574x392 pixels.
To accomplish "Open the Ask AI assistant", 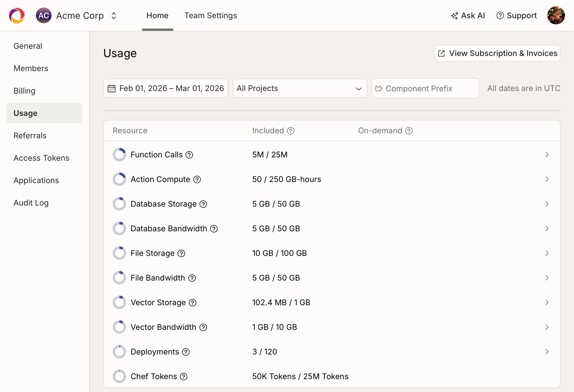I will pos(467,15).
